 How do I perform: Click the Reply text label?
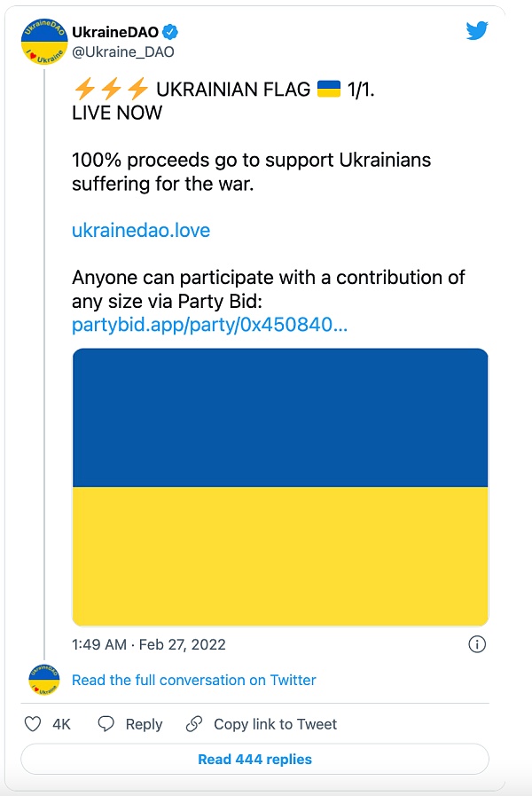pyautogui.click(x=144, y=724)
